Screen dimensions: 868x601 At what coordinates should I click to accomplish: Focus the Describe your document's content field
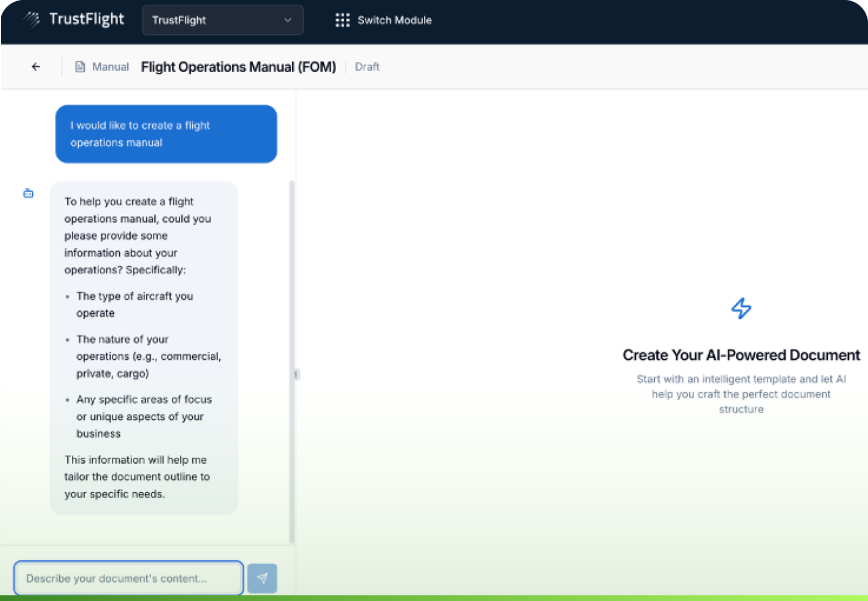point(128,578)
